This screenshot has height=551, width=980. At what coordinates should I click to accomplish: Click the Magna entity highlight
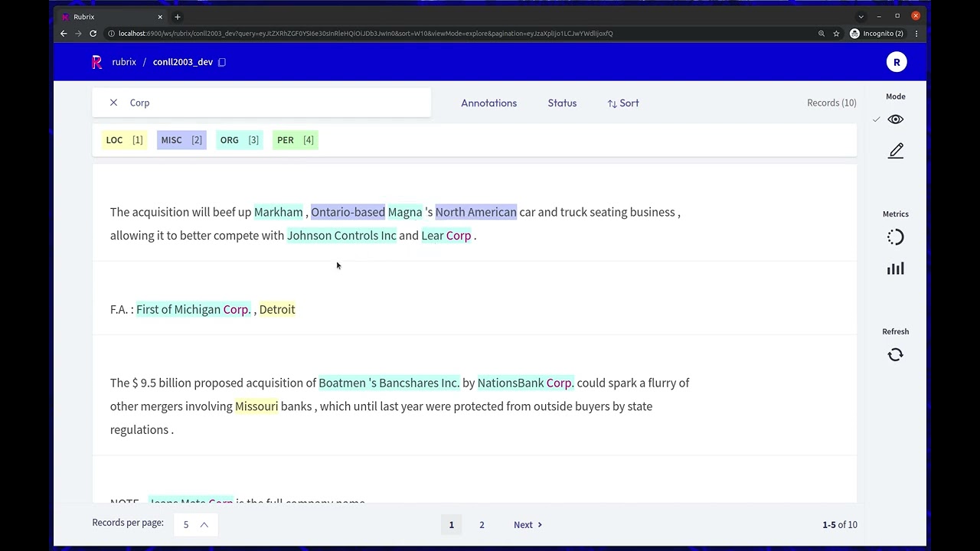coord(405,212)
